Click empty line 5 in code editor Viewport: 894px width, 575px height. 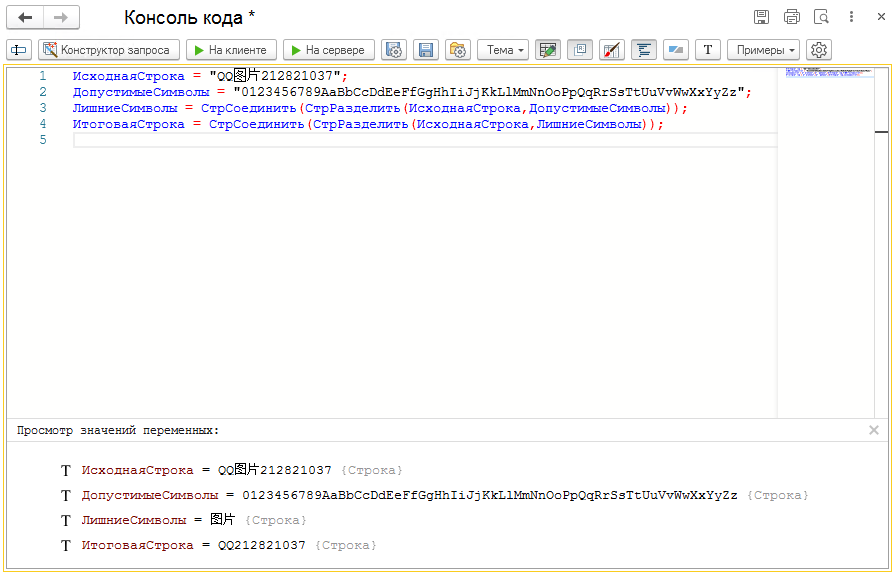click(400, 140)
